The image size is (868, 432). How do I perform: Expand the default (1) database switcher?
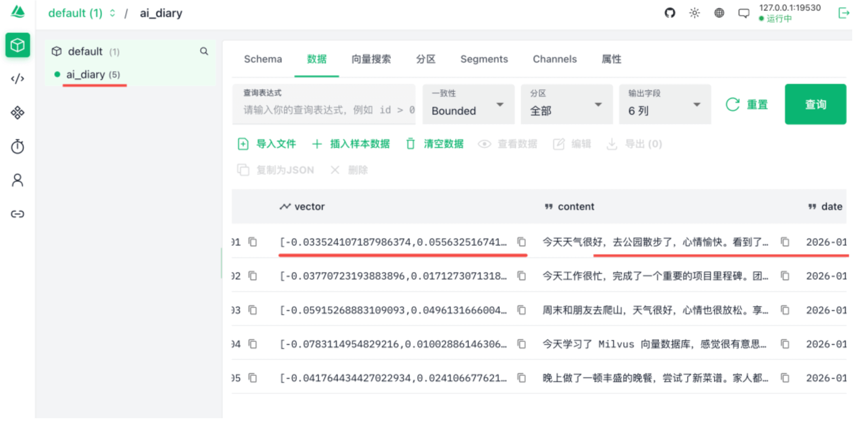82,13
